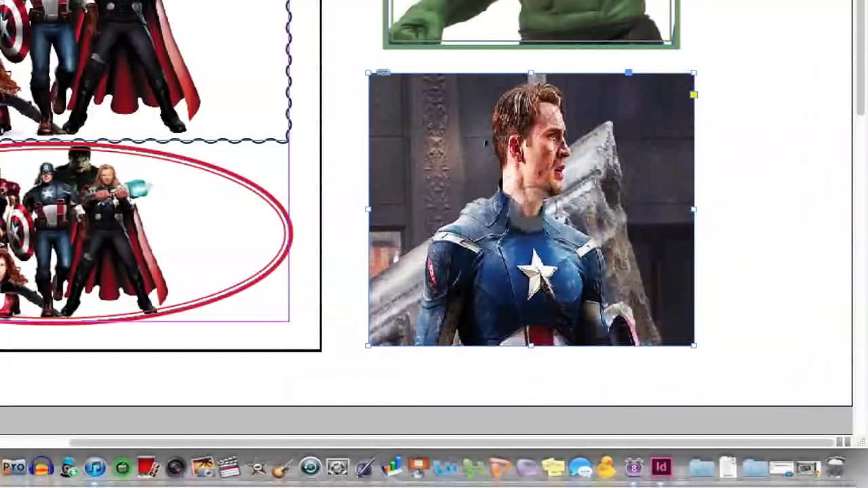This screenshot has width=868, height=488.
Task: Open Messages chat bubble icon
Action: 580,467
